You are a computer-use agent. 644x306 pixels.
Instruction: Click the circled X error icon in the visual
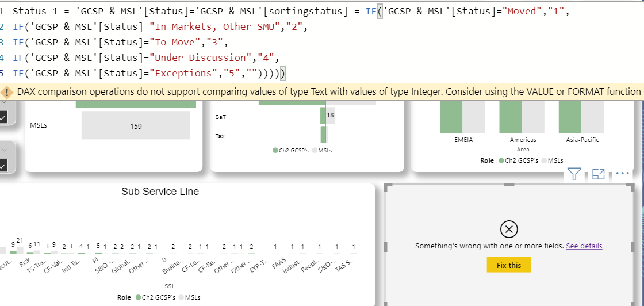pyautogui.click(x=509, y=229)
